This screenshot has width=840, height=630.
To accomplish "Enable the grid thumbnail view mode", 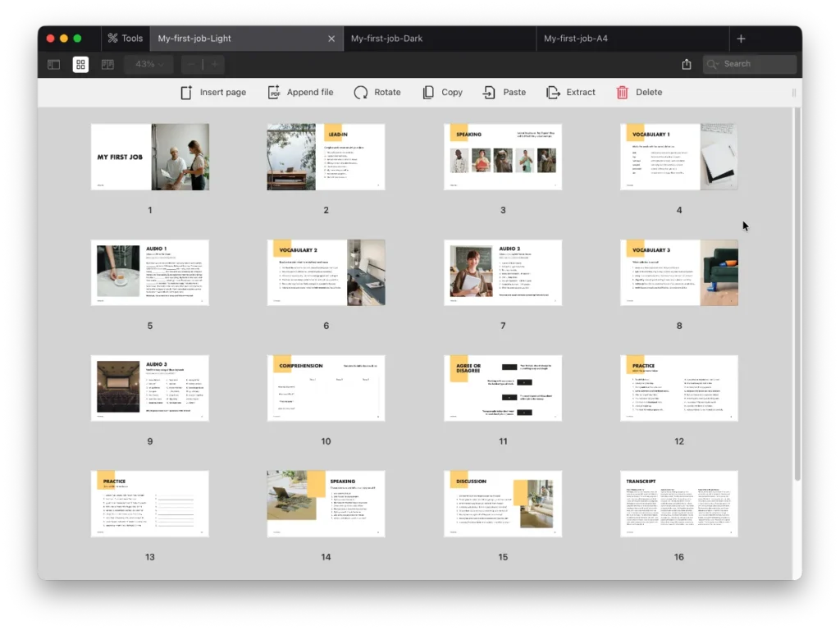I will click(80, 63).
